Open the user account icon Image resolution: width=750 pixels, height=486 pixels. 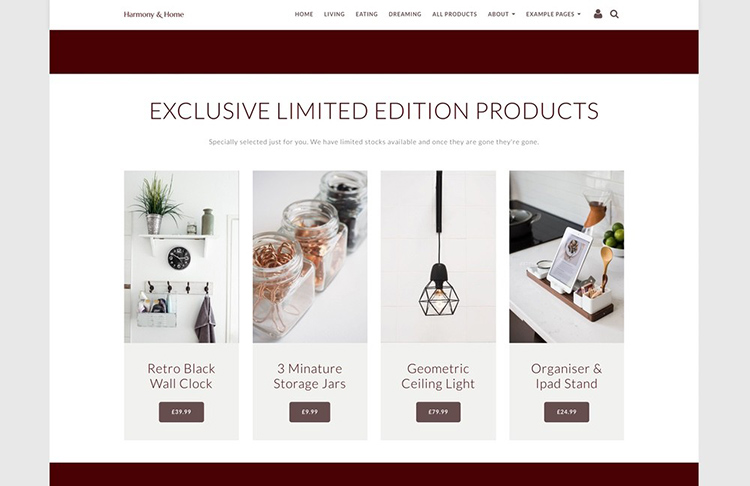coord(597,14)
